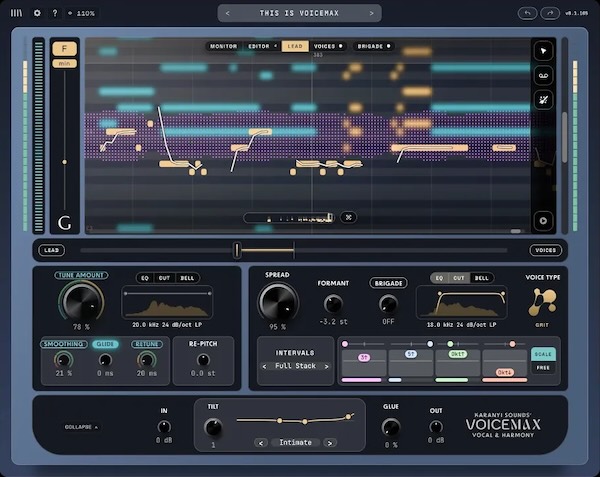Click the GRIT voice type icon
The image size is (600, 477).
[542, 303]
